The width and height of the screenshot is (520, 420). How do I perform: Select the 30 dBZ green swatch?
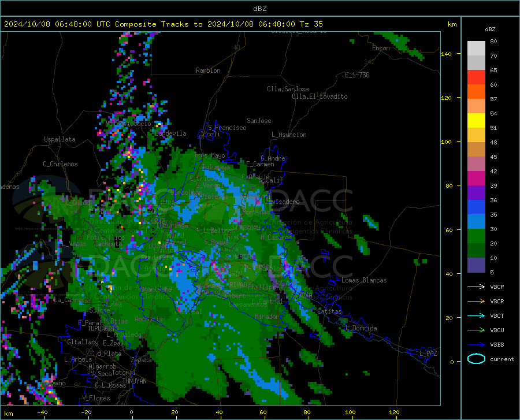[476, 236]
